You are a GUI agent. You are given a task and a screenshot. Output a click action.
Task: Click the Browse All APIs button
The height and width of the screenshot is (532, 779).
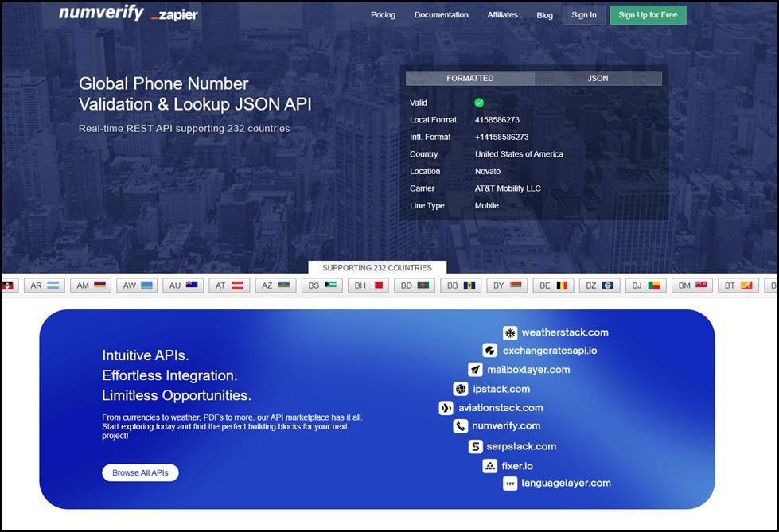[x=140, y=472]
